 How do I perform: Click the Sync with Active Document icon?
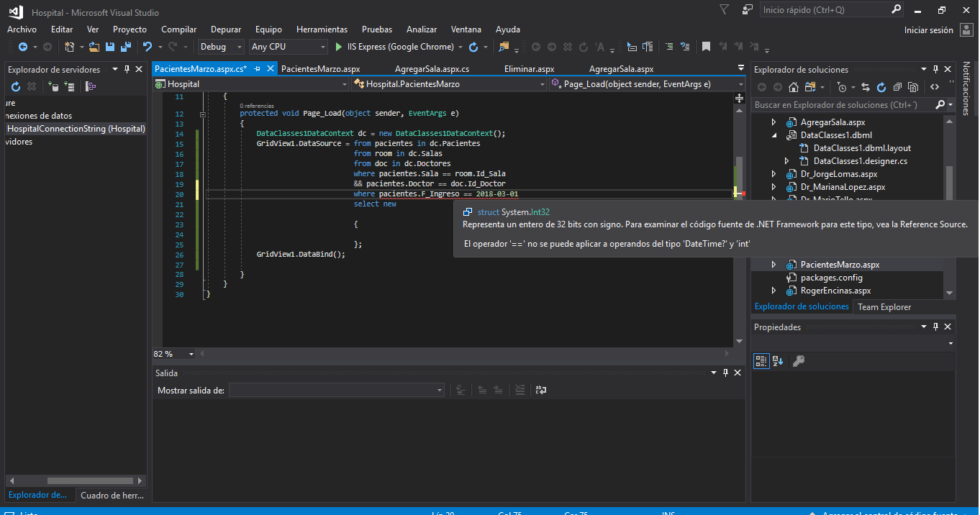pos(864,87)
